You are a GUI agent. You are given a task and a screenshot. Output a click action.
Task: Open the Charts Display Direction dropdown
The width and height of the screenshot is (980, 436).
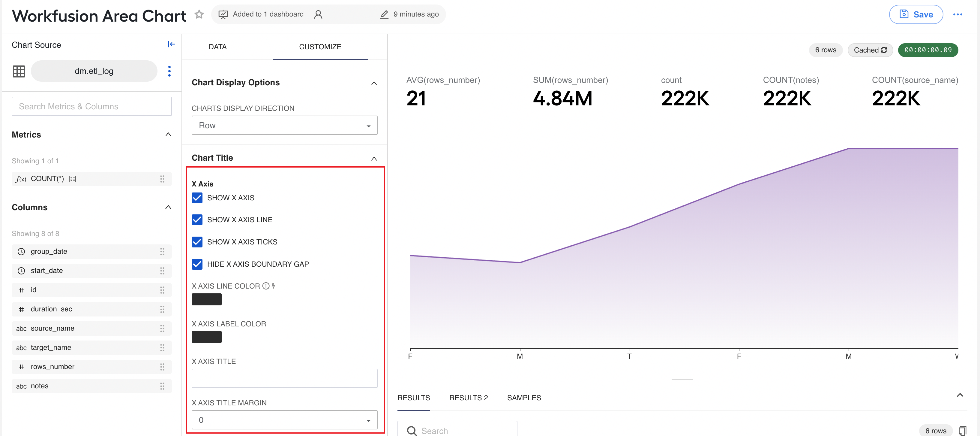point(284,125)
